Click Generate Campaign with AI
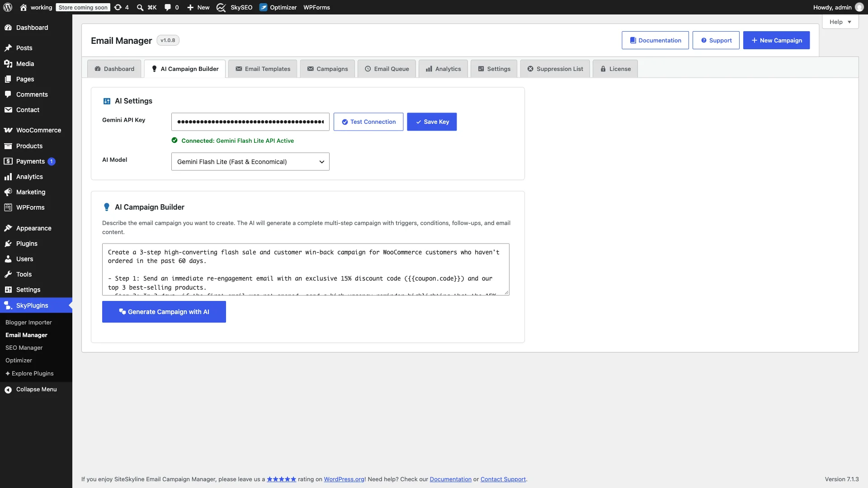This screenshot has width=868, height=488. [164, 312]
